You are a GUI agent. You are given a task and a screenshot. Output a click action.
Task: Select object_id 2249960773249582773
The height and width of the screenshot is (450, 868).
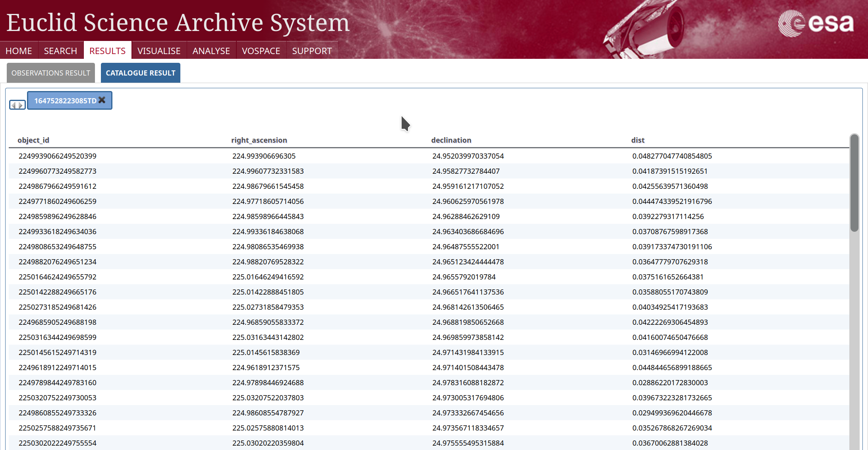[58, 171]
